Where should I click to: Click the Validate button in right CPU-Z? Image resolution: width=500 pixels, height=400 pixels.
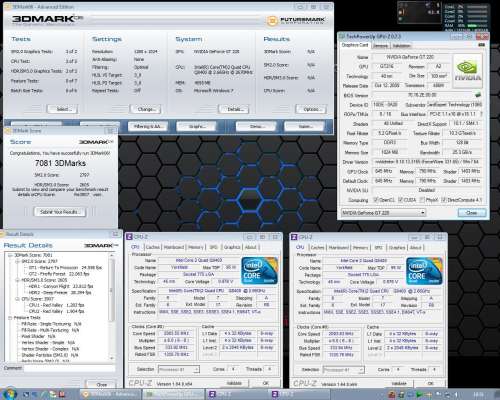(399, 383)
